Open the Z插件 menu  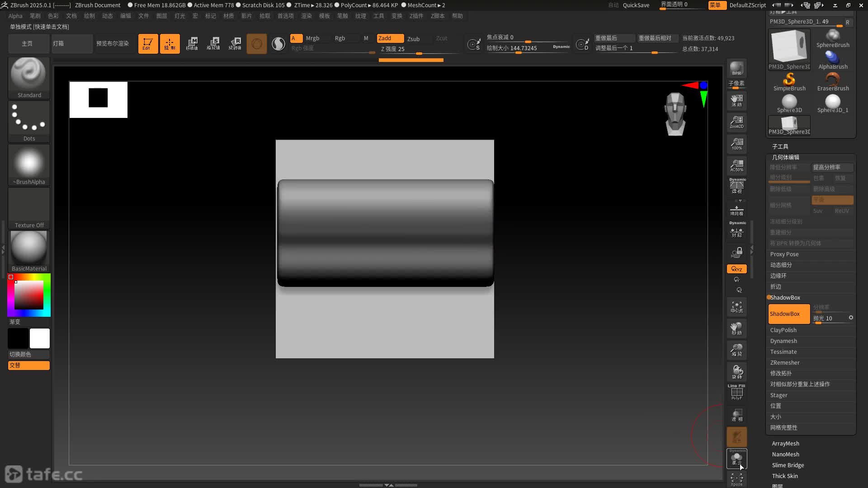416,16
